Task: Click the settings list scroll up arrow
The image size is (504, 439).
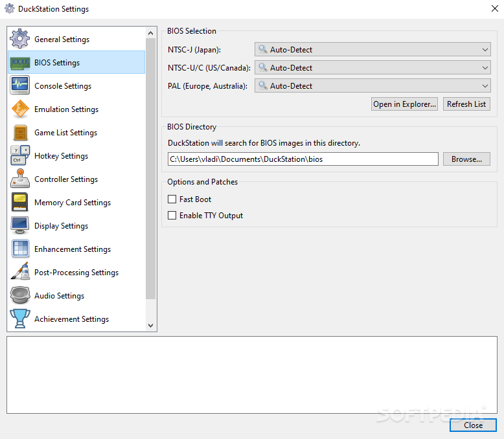Action: coord(150,33)
